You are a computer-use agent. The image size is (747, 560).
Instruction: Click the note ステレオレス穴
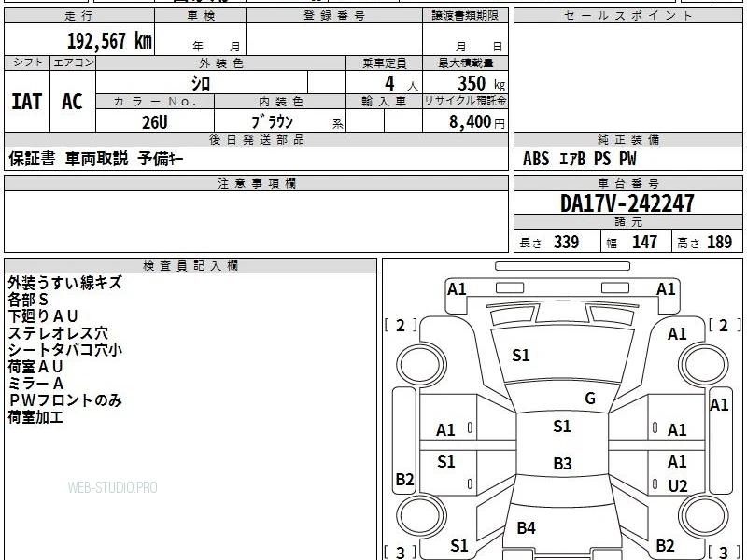coord(58,333)
